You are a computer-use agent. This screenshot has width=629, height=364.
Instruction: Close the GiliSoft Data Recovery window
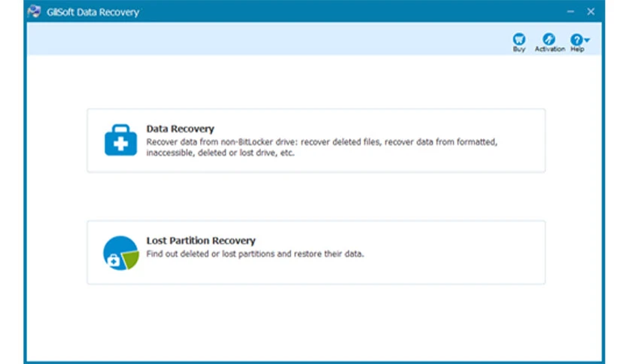point(591,11)
